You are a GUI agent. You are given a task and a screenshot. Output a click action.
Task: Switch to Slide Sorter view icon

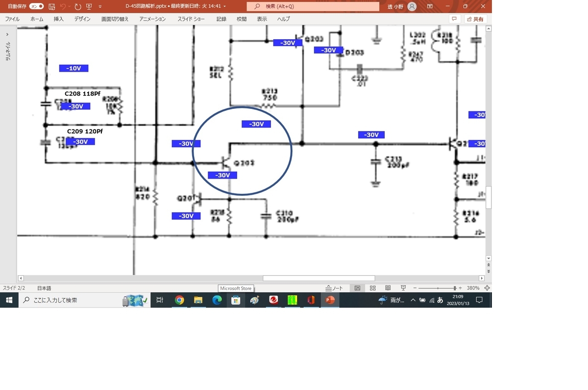(x=372, y=288)
